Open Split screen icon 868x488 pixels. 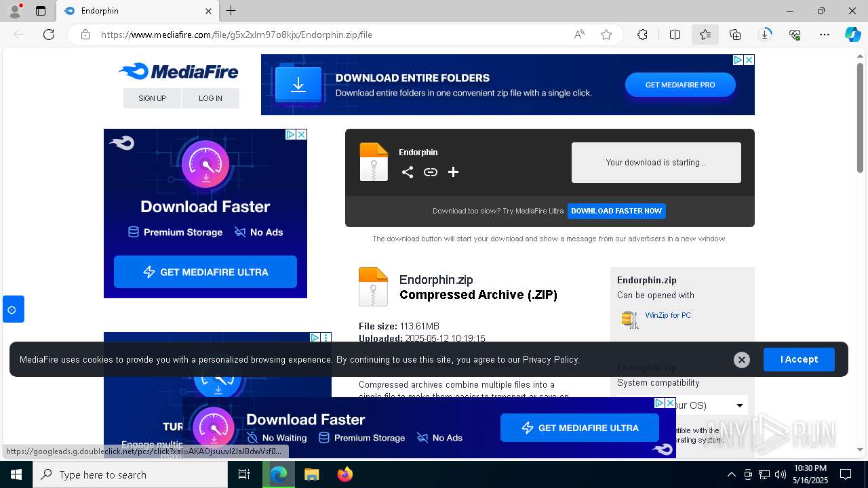(675, 35)
